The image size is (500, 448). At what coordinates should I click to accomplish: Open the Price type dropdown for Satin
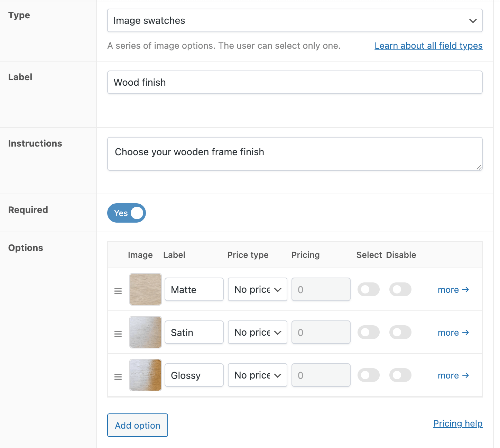(x=257, y=332)
